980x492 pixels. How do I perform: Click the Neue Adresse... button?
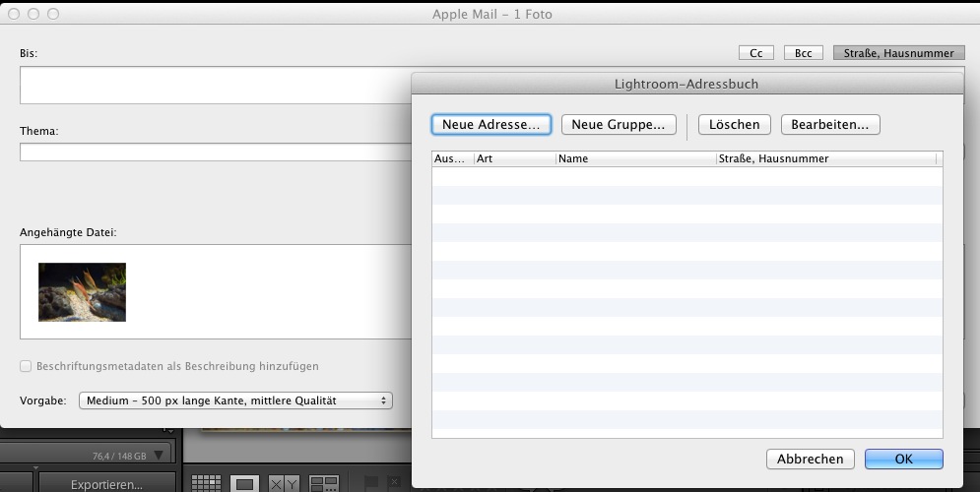point(490,124)
